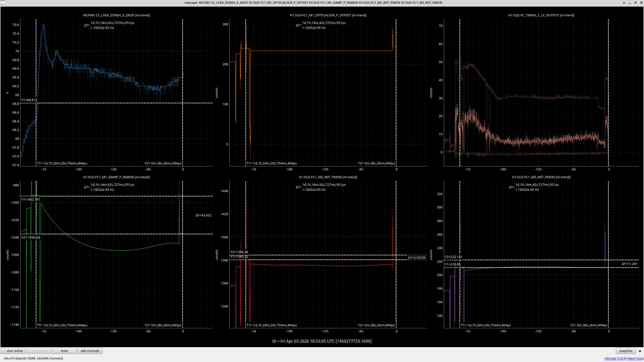Follow the report bug link

pyautogui.click(x=635, y=358)
